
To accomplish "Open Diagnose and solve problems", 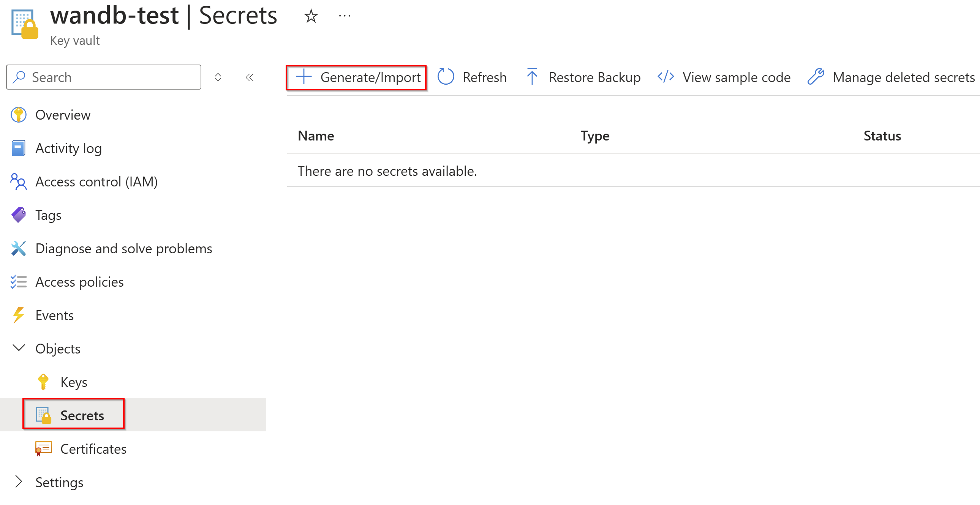I will point(123,248).
